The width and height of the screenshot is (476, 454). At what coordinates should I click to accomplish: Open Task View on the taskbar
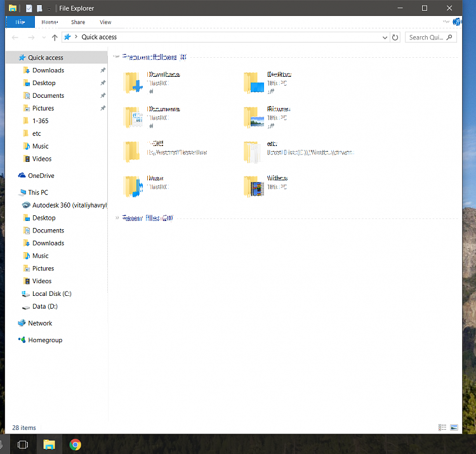click(x=23, y=445)
